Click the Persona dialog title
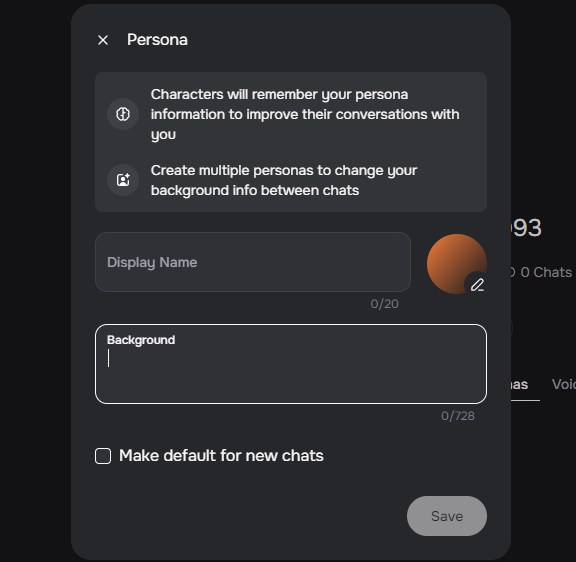This screenshot has width=576, height=562. pos(157,40)
